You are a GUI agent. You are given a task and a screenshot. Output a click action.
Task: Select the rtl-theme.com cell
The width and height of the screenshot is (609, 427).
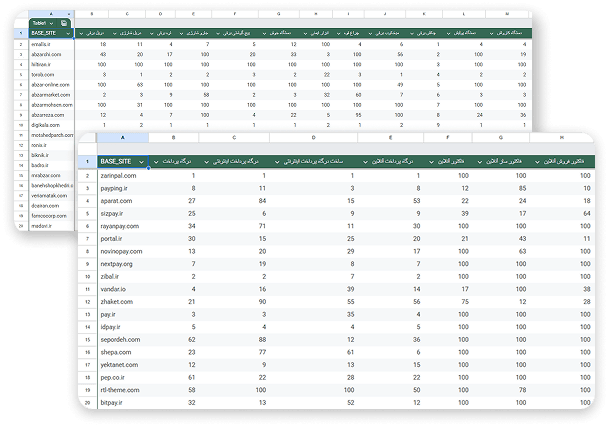(123, 390)
